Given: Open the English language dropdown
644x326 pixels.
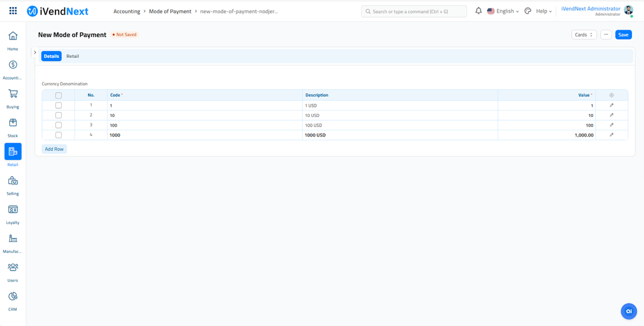Looking at the screenshot, I should pyautogui.click(x=503, y=11).
